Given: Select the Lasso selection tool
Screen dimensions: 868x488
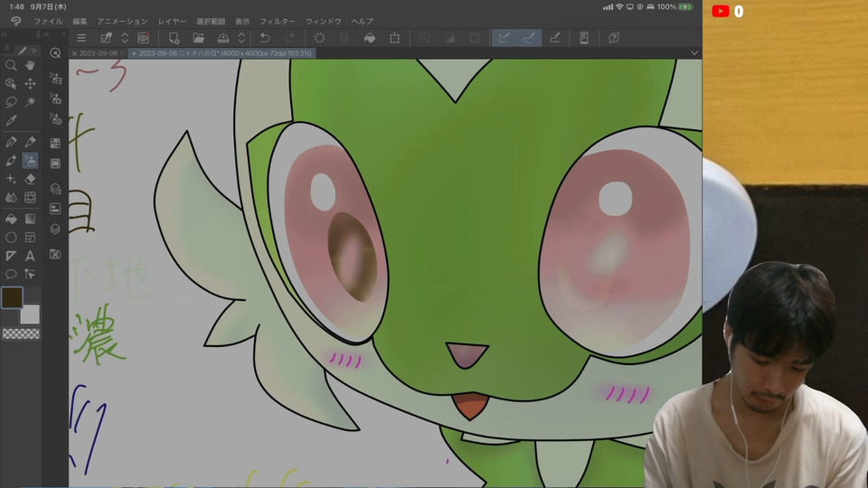Looking at the screenshot, I should click(x=11, y=102).
